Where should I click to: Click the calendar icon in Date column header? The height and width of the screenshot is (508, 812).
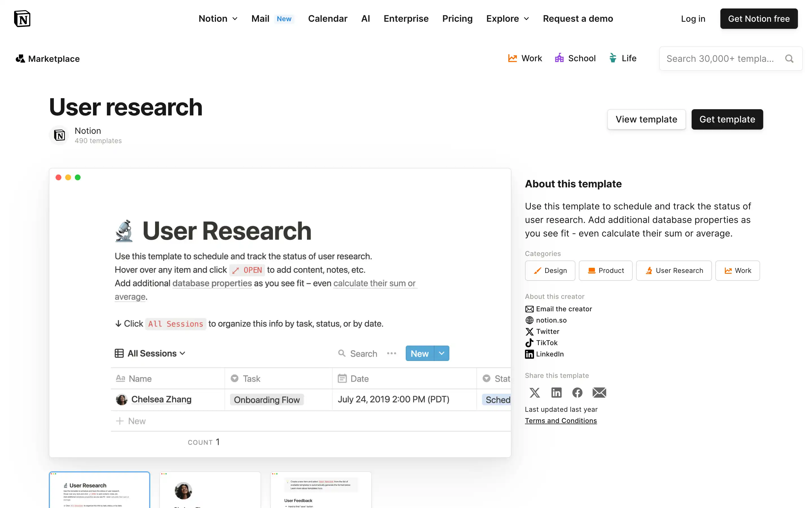[342, 379]
